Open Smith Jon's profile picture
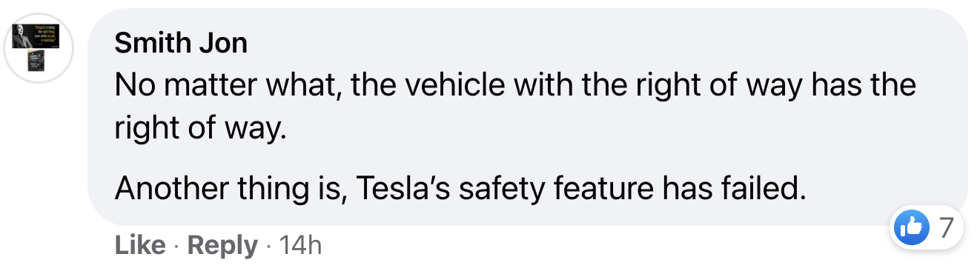Viewport: 980px width, 274px height. 39,48
